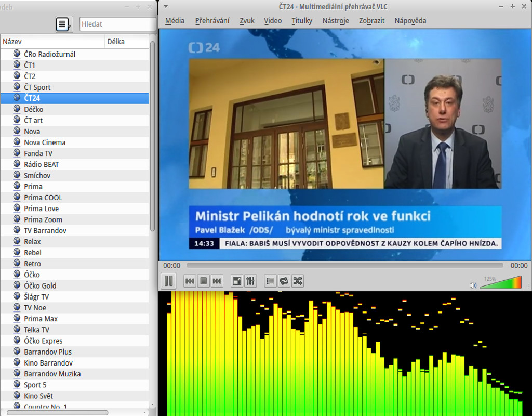Viewport: 532px width, 416px height.
Task: Mute audio via the speaker icon
Action: coord(473,285)
